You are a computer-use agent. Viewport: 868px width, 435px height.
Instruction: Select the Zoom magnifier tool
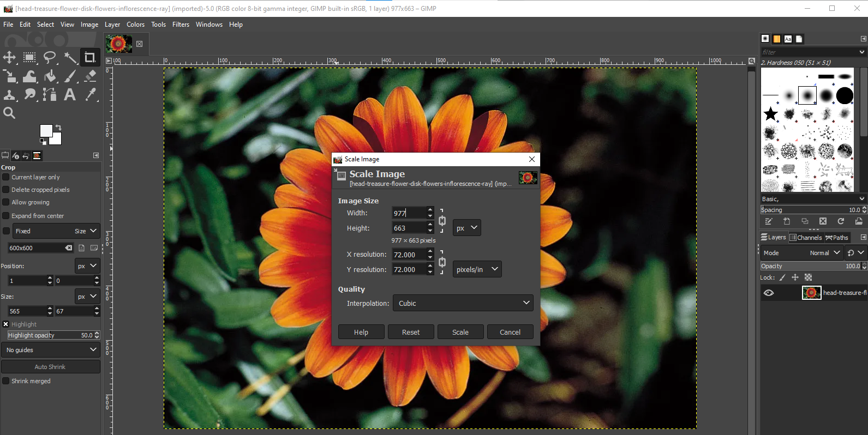(x=9, y=113)
